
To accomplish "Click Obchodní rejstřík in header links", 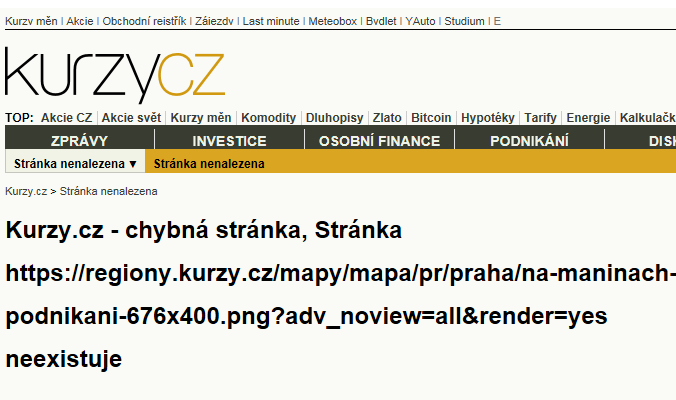I will 144,21.
